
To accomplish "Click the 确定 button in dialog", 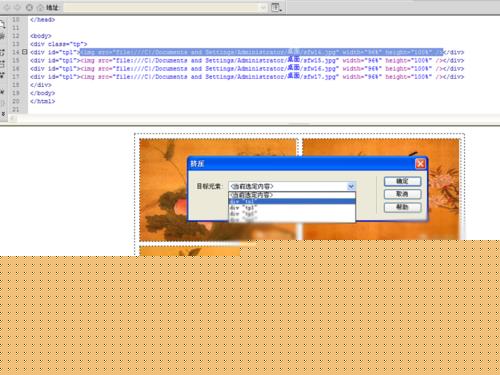I will click(x=402, y=181).
